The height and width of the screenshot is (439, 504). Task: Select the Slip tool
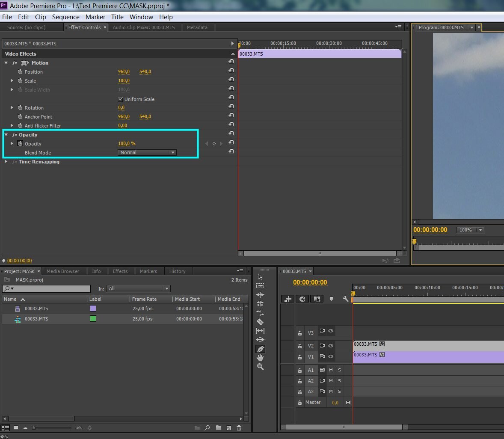[x=260, y=330]
